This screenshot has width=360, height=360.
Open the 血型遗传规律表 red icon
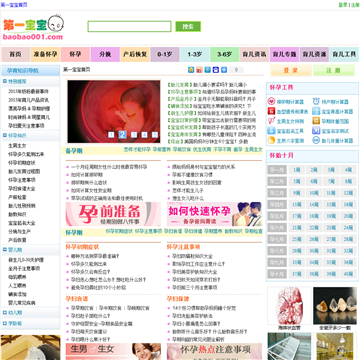click(x=271, y=111)
